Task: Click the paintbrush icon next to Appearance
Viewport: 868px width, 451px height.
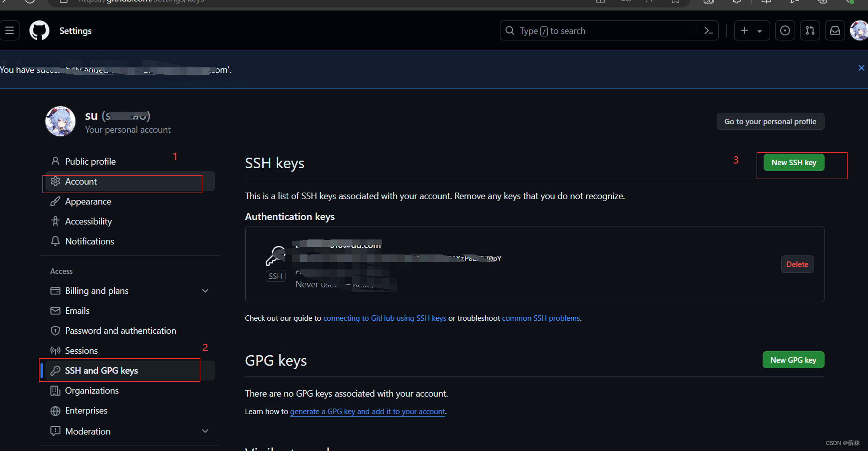Action: coord(55,202)
